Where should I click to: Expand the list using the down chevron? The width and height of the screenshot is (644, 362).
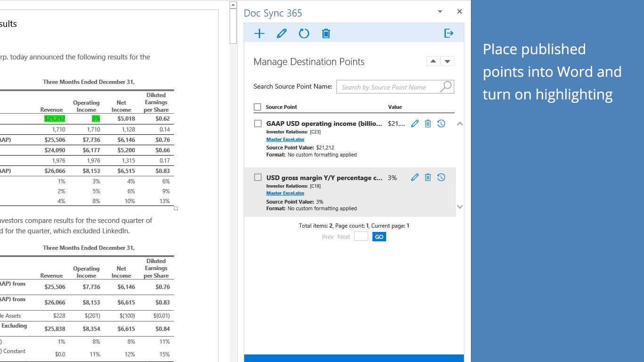(x=460, y=206)
